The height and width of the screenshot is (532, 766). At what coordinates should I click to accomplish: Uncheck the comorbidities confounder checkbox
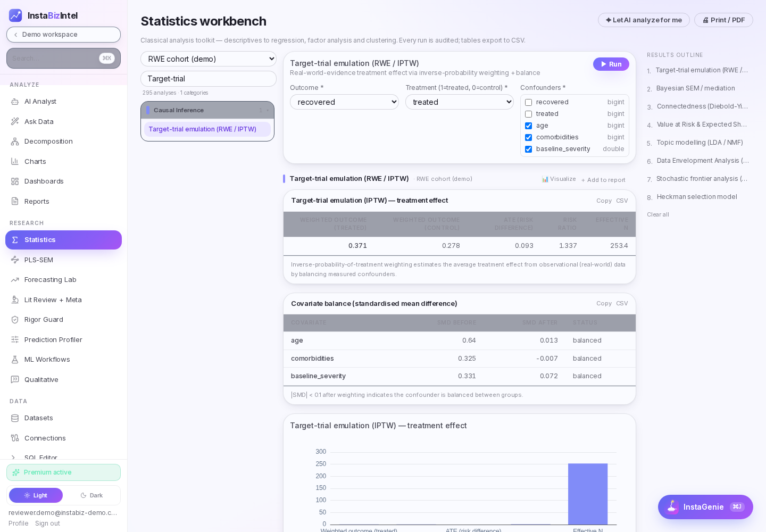click(528, 137)
